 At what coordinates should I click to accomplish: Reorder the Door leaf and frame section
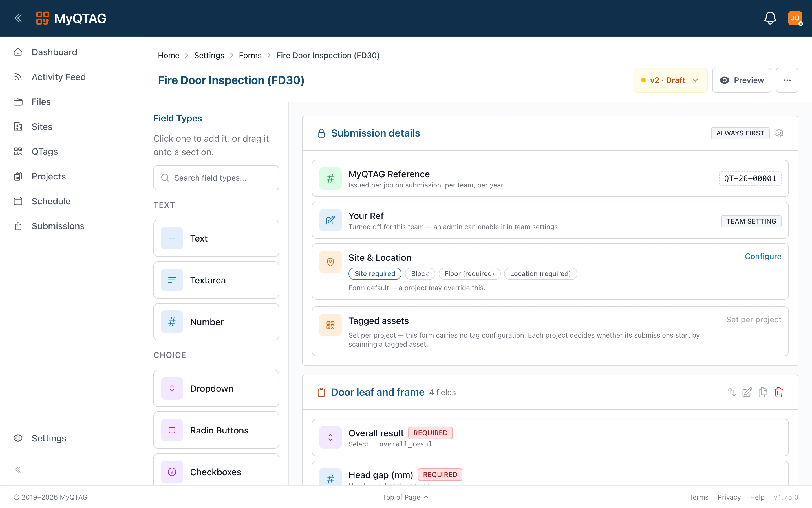pyautogui.click(x=731, y=392)
